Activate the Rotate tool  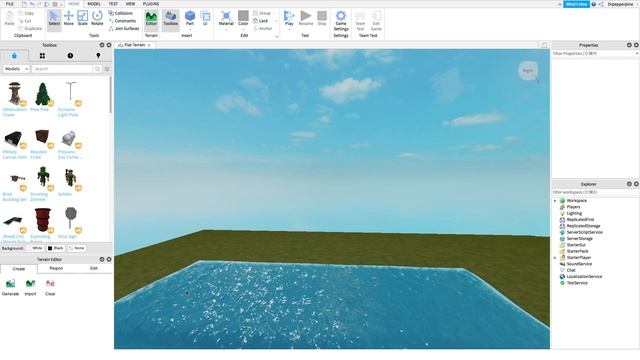click(x=97, y=18)
